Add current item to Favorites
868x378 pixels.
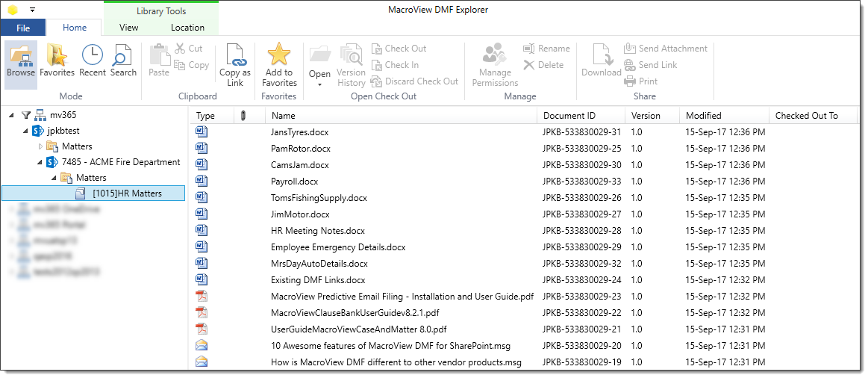point(280,66)
